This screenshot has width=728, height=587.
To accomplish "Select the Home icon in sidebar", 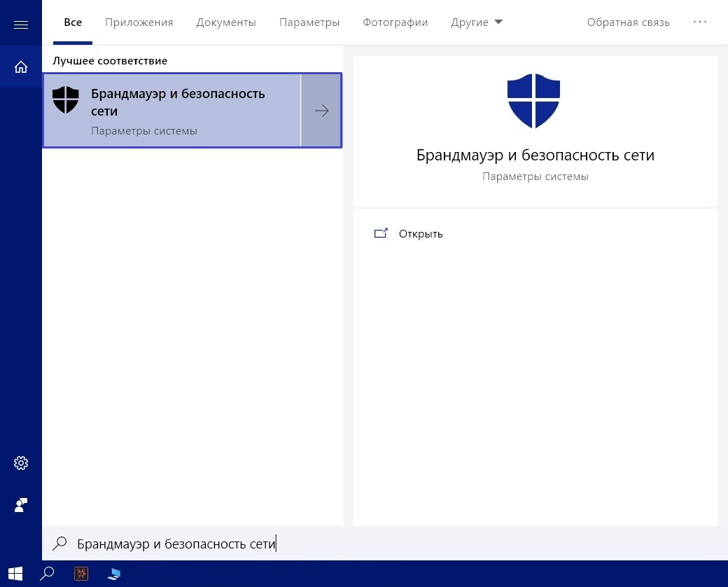I will (21, 67).
